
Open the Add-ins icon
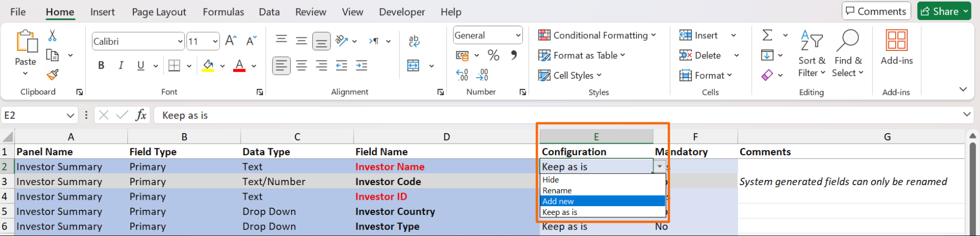tap(896, 47)
